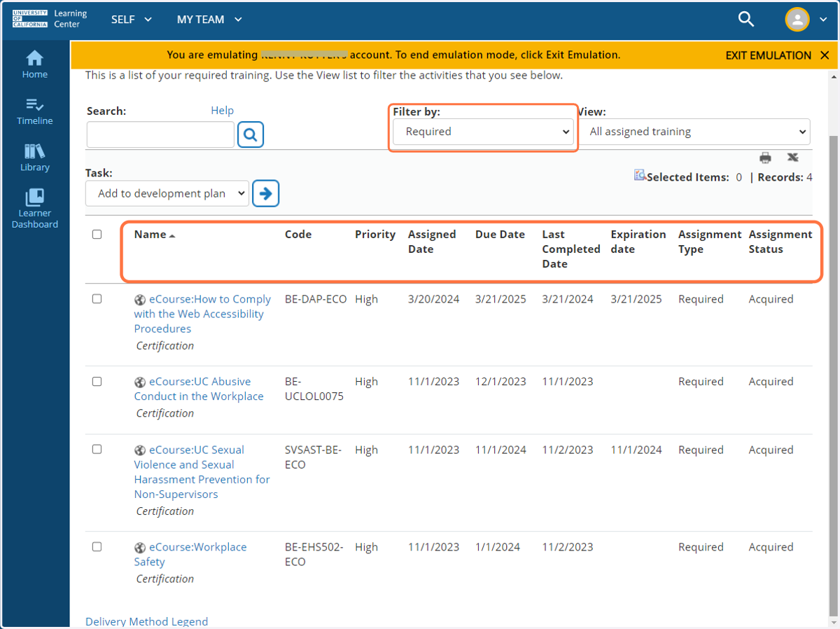Open the View All assigned training dropdown

pos(695,132)
